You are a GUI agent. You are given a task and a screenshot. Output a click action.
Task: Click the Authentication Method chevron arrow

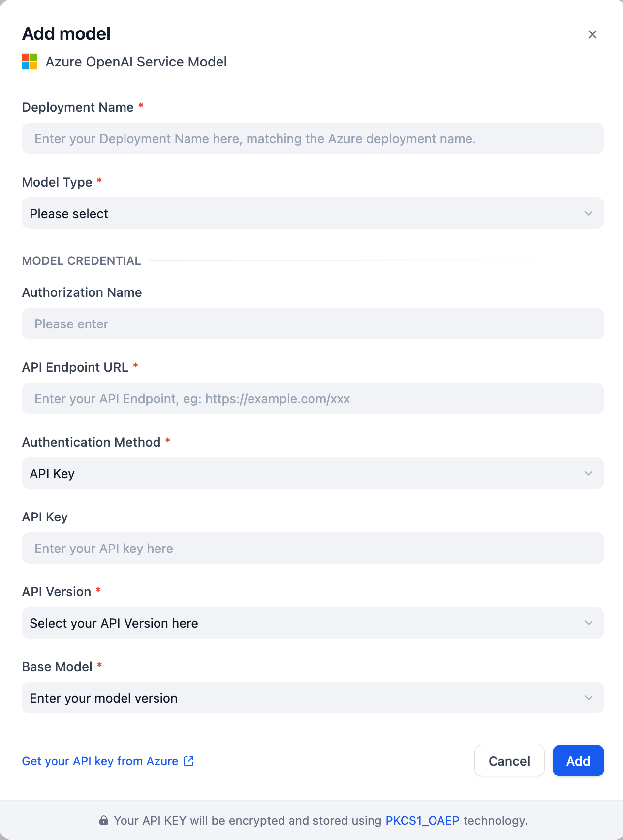pos(589,473)
